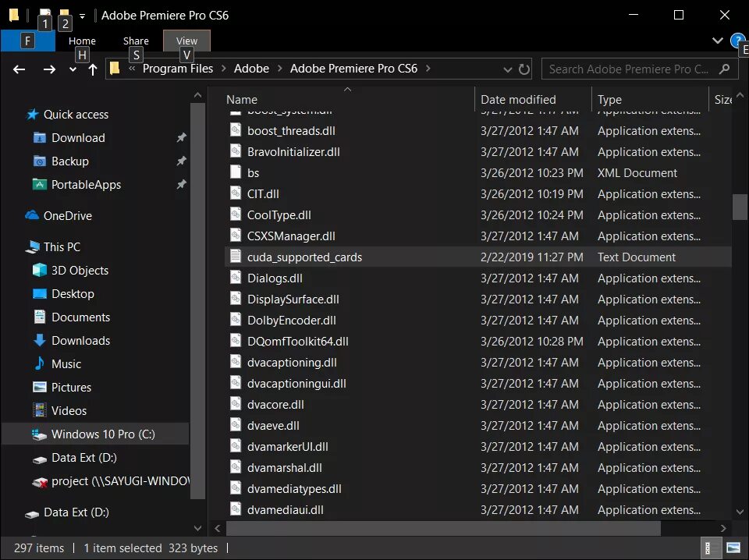Open the Videos folder
749x560 pixels.
[x=69, y=410]
